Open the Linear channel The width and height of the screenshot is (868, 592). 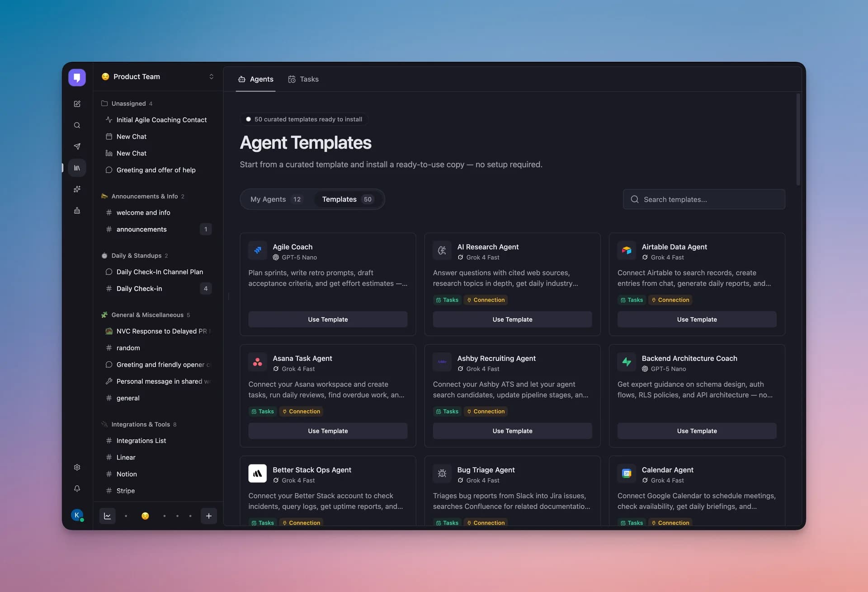[158, 457]
